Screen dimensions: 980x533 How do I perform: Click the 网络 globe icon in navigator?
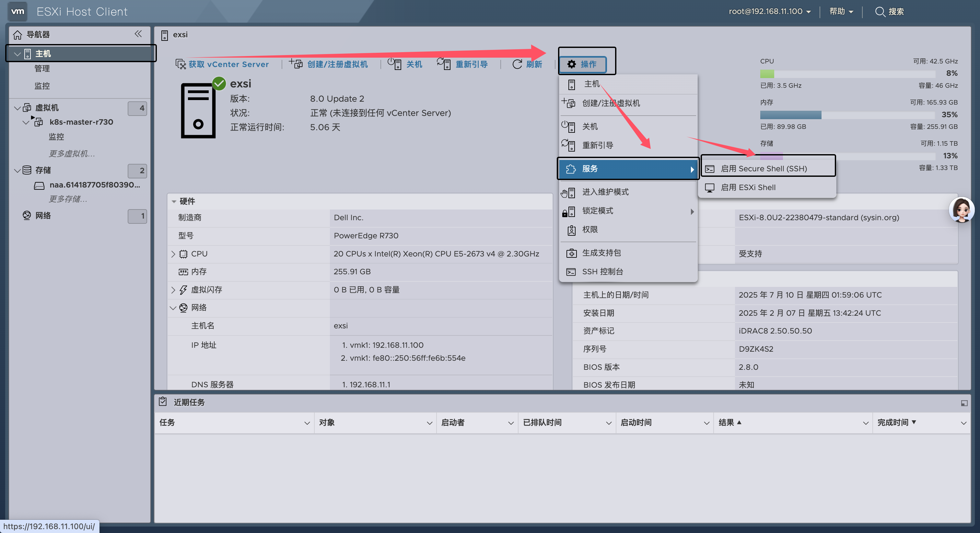click(x=27, y=215)
